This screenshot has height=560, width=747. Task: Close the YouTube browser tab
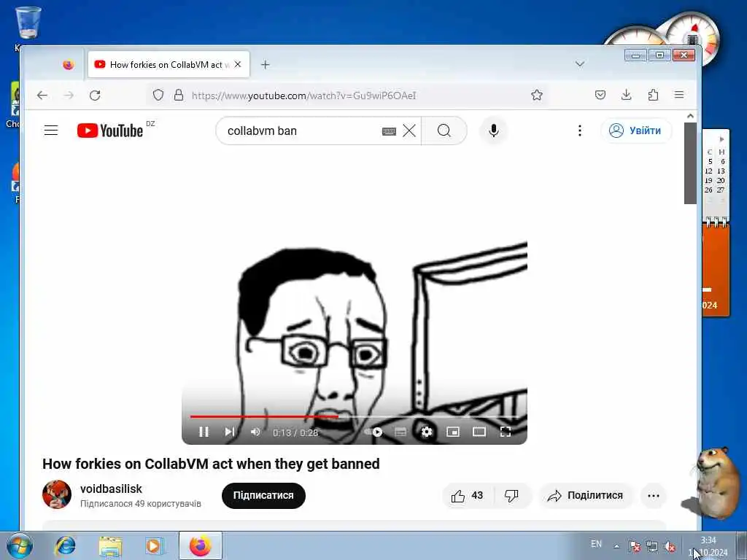tap(238, 64)
